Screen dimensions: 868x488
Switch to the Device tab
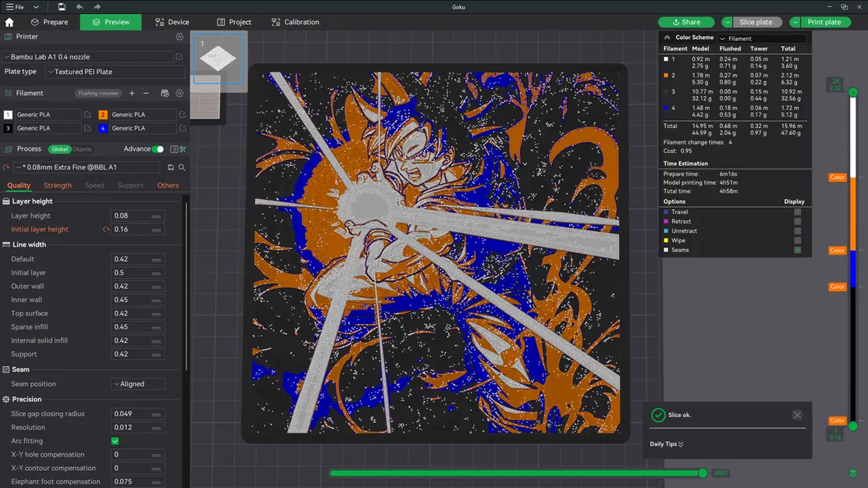tap(173, 22)
